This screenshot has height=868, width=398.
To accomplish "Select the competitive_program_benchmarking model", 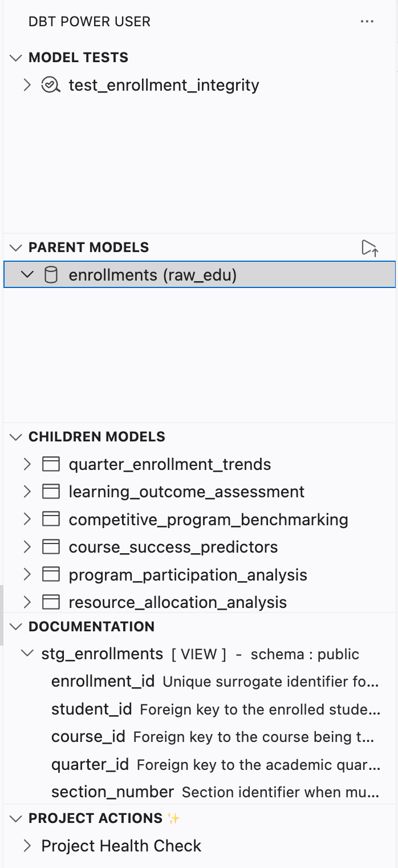I will pyautogui.click(x=208, y=520).
